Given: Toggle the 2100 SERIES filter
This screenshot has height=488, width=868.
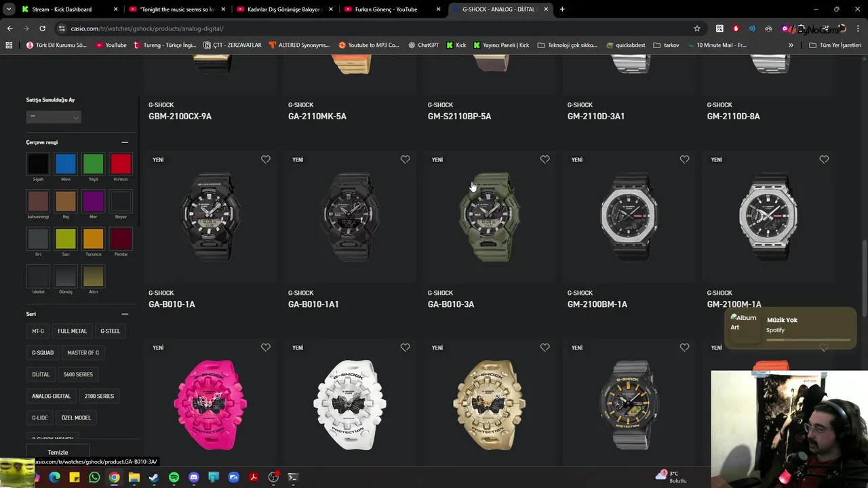Looking at the screenshot, I should tap(99, 396).
